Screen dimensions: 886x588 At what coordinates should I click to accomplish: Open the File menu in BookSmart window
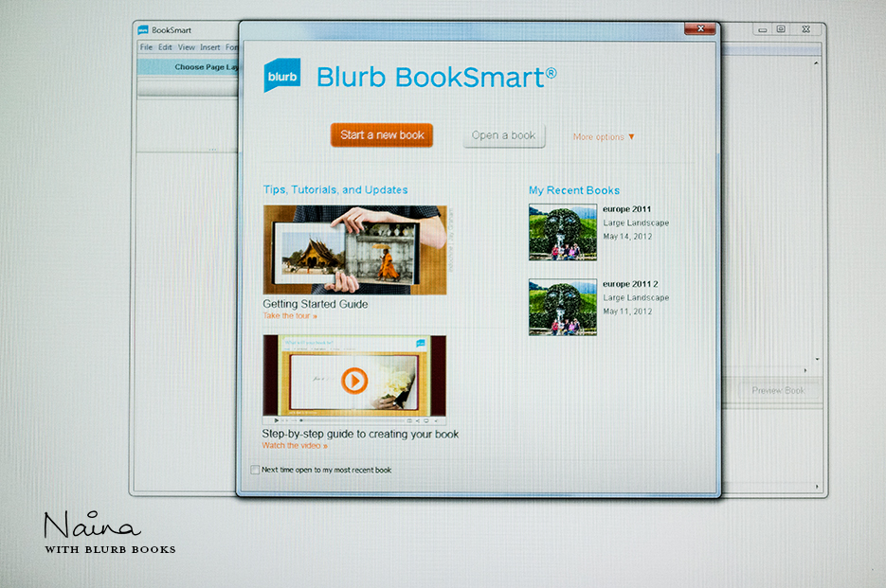click(x=146, y=47)
